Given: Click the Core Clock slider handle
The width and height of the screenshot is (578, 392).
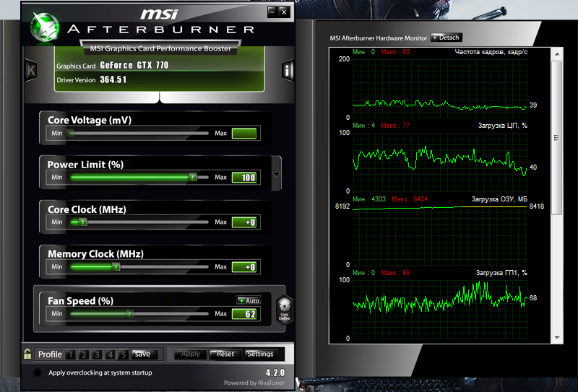Looking at the screenshot, I should [83, 222].
